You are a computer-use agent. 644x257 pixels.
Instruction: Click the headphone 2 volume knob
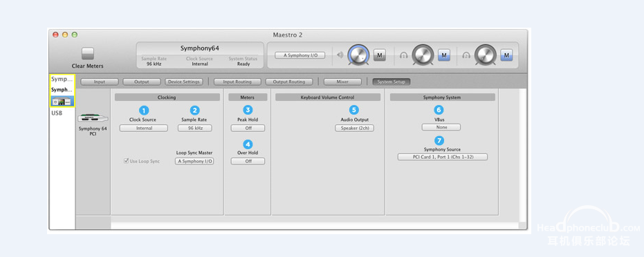(x=486, y=55)
